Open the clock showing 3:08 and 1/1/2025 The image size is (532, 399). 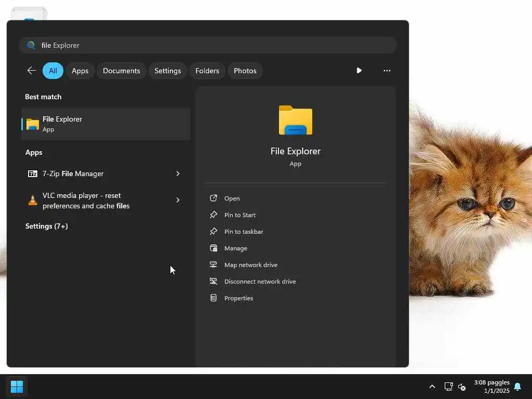[x=491, y=387]
